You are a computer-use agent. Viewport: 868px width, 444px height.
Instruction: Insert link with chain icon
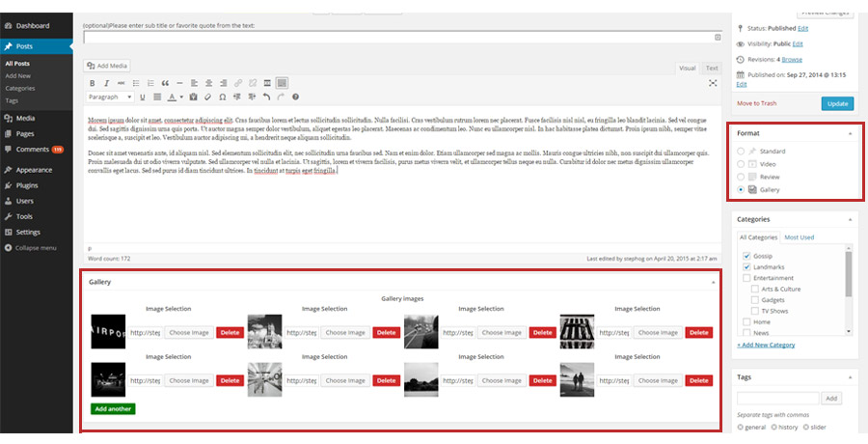click(238, 83)
